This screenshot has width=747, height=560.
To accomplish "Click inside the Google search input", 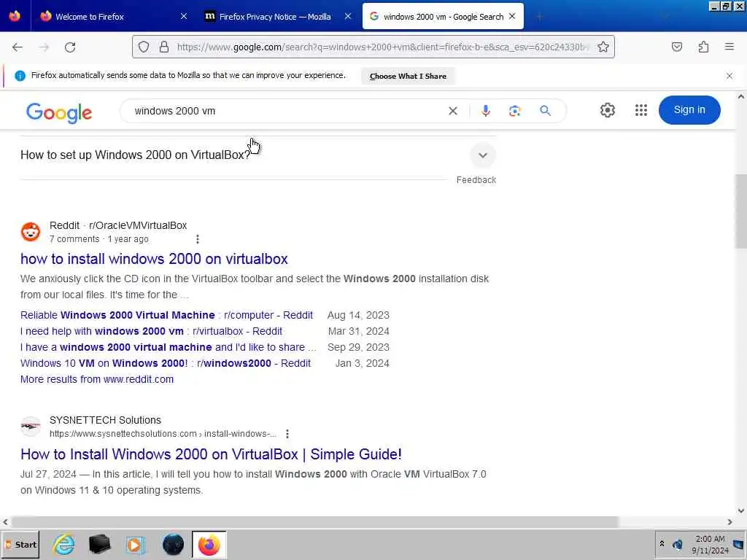I will point(286,111).
